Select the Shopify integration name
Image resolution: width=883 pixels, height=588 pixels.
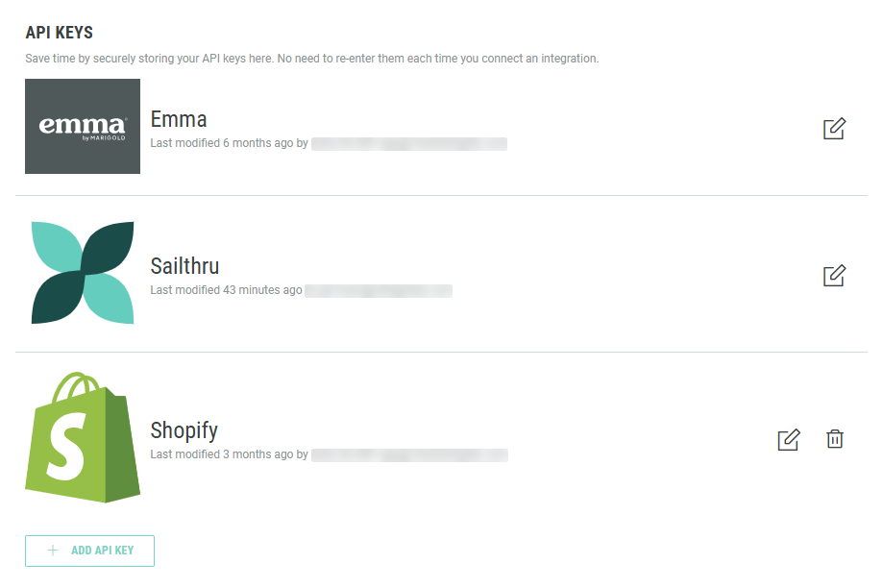coord(184,430)
